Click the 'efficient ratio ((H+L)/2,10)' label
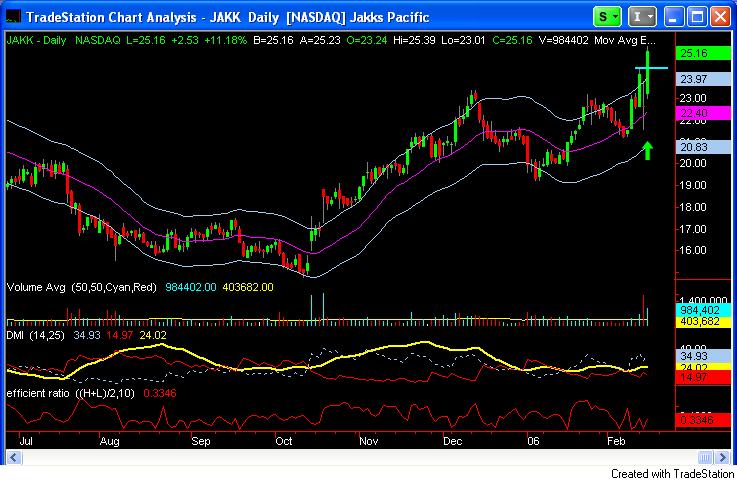The width and height of the screenshot is (737, 480). 71,393
